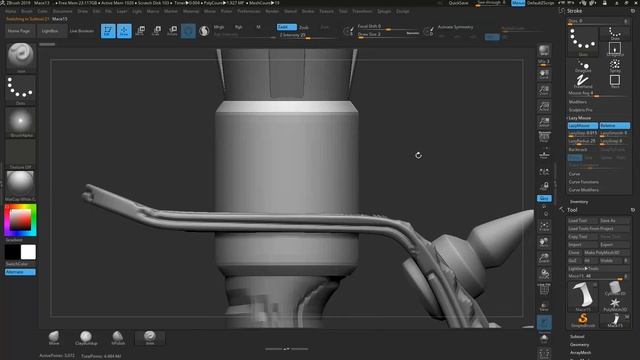Toggle Transp transparency button

tap(544, 307)
